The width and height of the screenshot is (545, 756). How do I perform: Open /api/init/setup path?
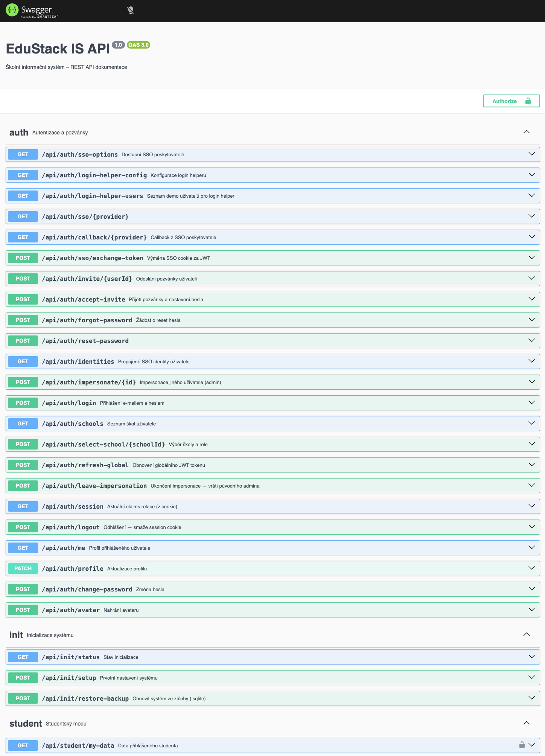pyautogui.click(x=69, y=678)
